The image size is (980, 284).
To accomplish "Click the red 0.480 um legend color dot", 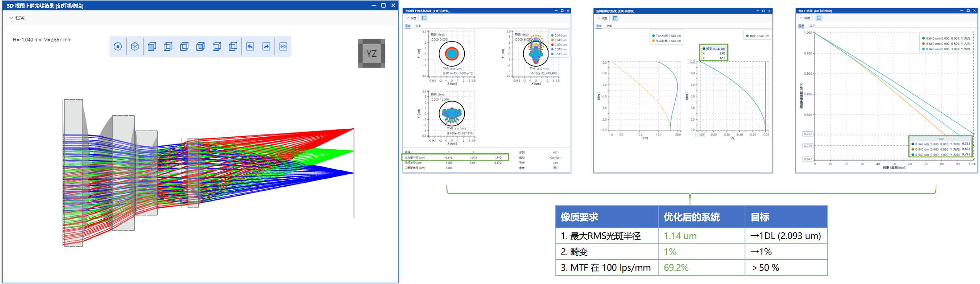I will 552,45.
